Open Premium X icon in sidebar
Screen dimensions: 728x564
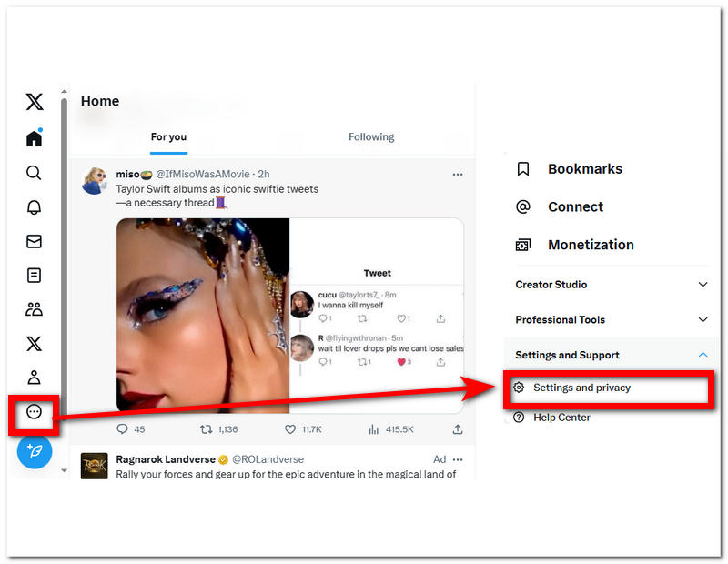[x=34, y=344]
